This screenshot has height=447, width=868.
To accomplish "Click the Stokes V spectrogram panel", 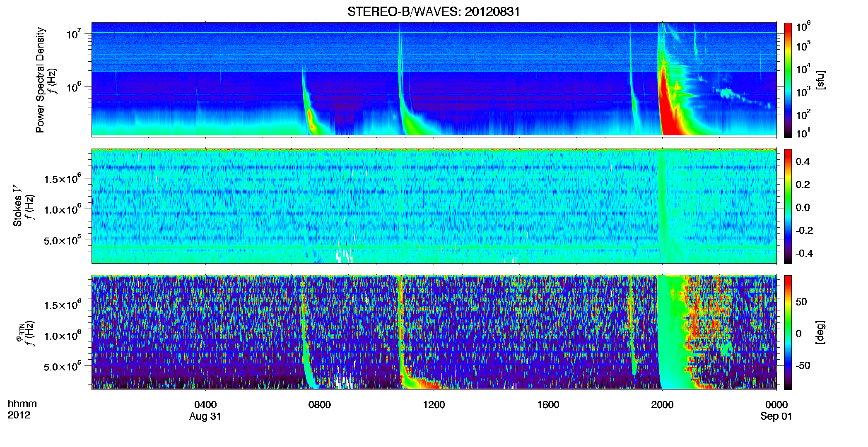I will point(434,206).
